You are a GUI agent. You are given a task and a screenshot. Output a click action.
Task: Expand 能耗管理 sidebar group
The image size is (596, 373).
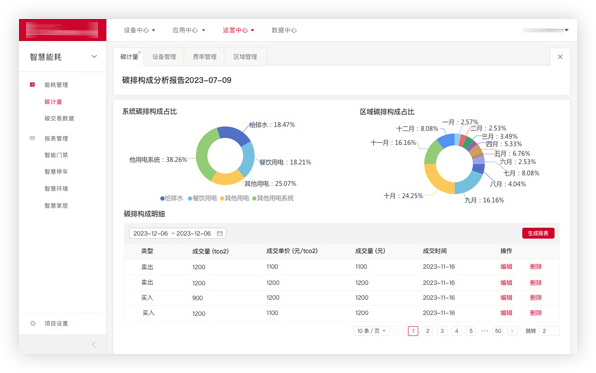[x=56, y=85]
